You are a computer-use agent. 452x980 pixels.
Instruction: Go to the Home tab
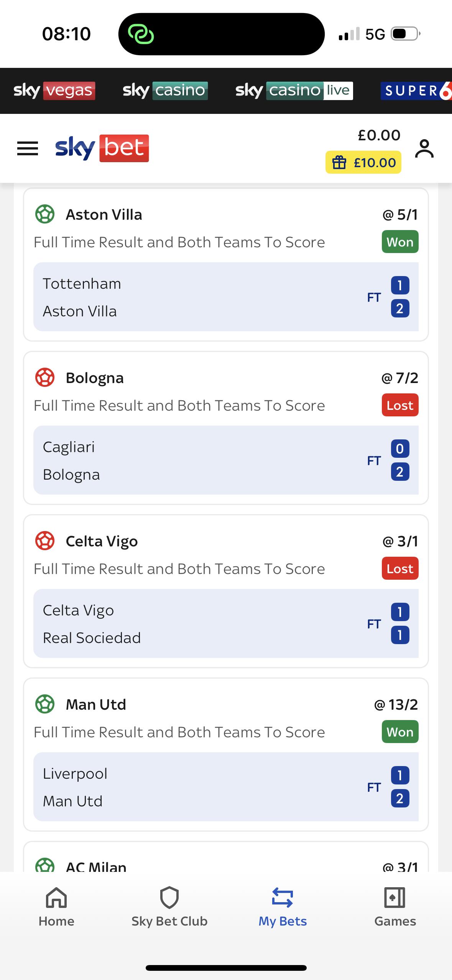[56, 907]
